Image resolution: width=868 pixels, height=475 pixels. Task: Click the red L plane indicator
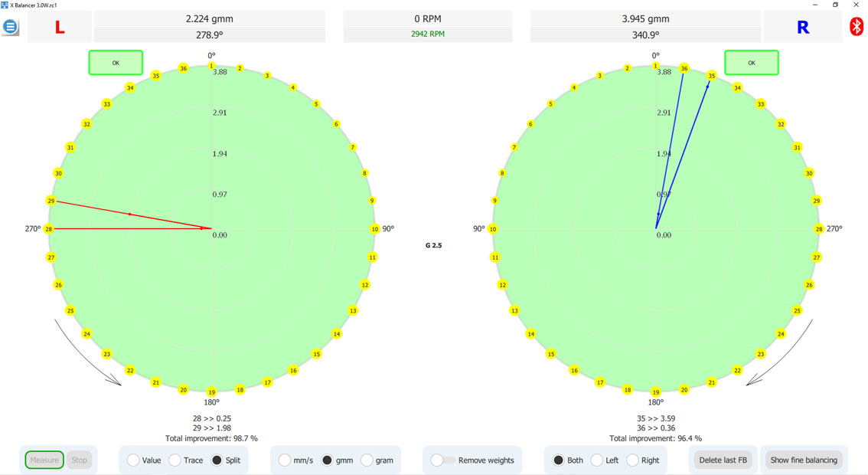click(x=59, y=28)
